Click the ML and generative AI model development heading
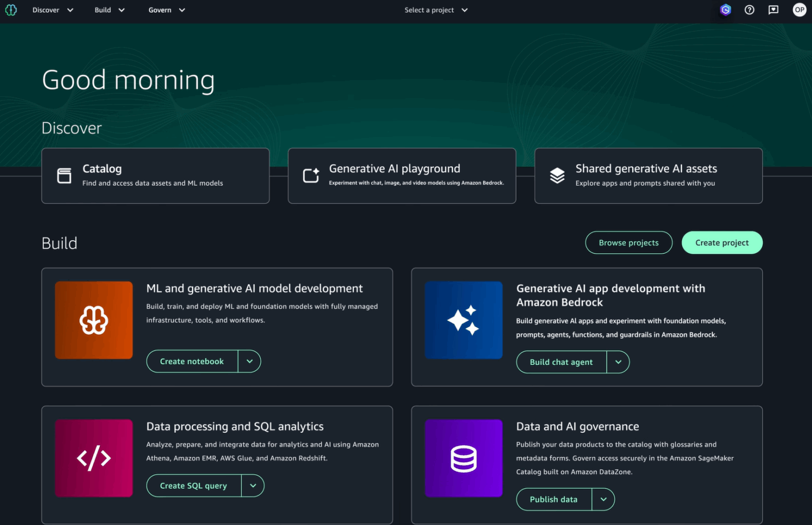 [255, 288]
